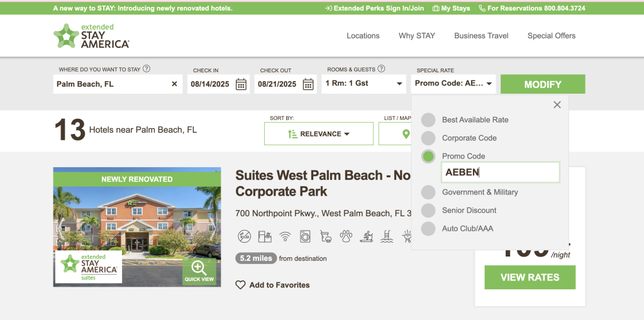This screenshot has height=320, width=644.
Task: Click the map pin icon
Action: tap(406, 134)
